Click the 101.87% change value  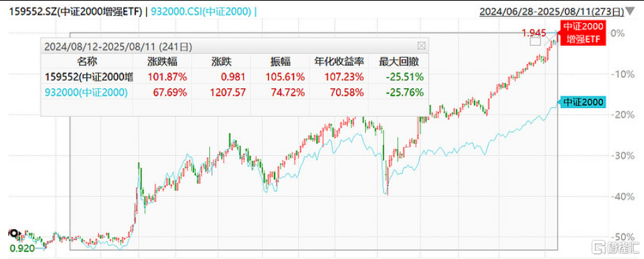click(167, 77)
